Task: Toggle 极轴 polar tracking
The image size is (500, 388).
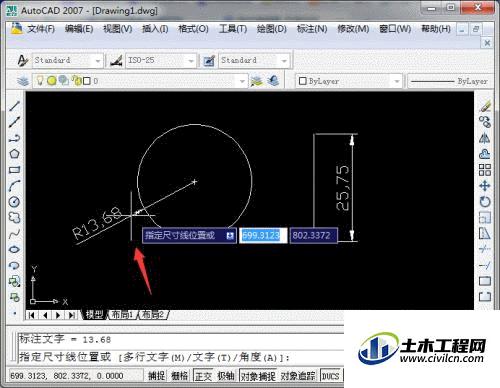Action: coord(226,376)
